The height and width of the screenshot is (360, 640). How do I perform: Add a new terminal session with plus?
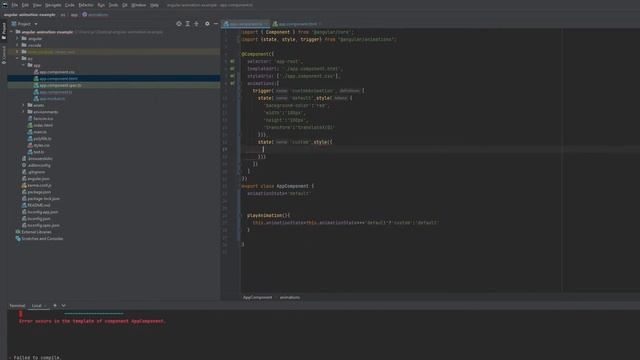(55, 306)
